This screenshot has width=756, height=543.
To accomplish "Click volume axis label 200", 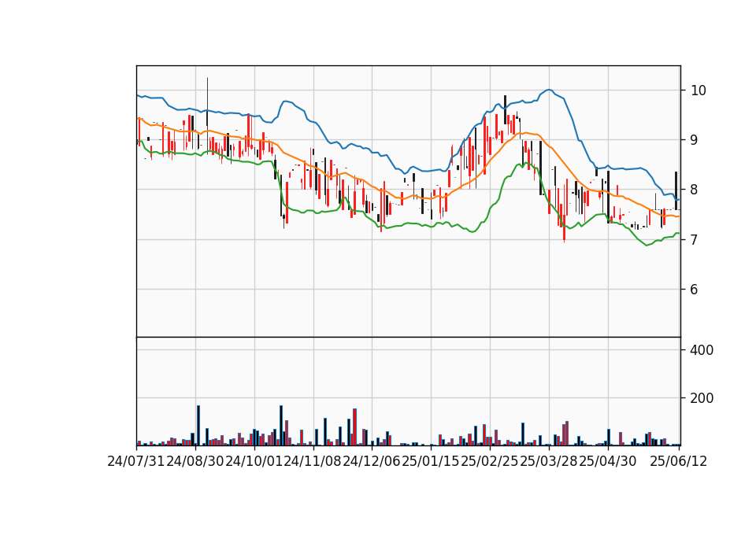I will [702, 398].
